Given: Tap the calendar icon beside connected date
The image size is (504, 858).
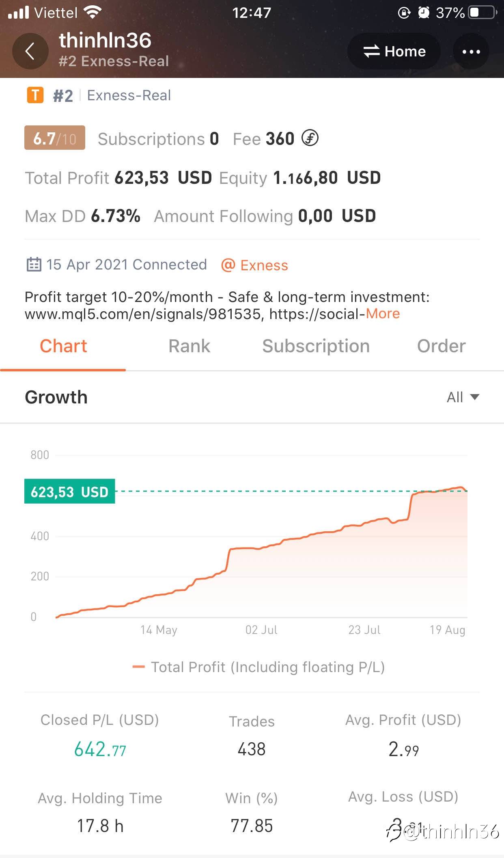Looking at the screenshot, I should [34, 265].
